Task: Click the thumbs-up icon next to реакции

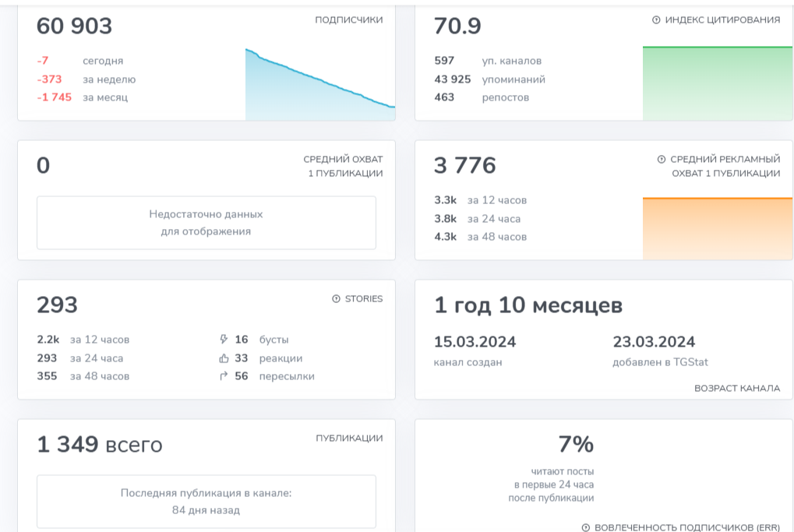Action: pos(224,358)
